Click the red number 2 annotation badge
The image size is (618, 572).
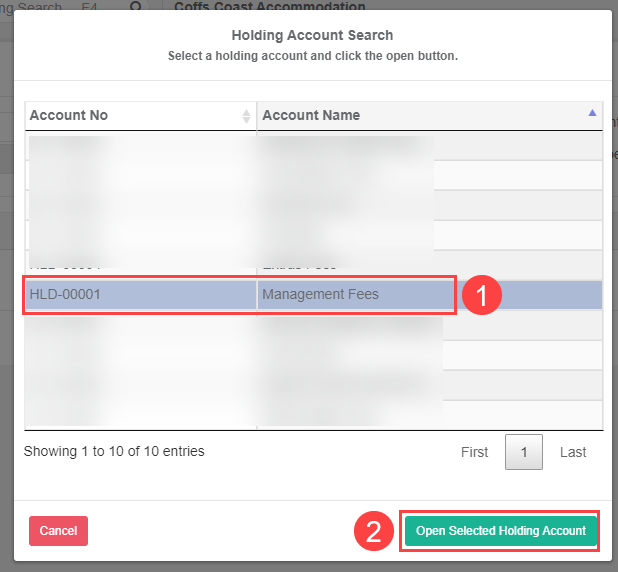click(x=373, y=531)
